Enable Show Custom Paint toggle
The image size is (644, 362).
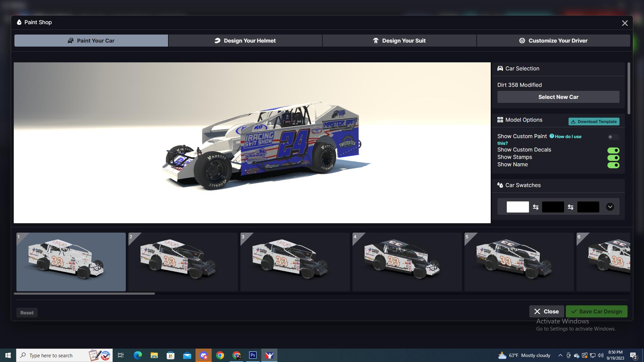pyautogui.click(x=613, y=137)
